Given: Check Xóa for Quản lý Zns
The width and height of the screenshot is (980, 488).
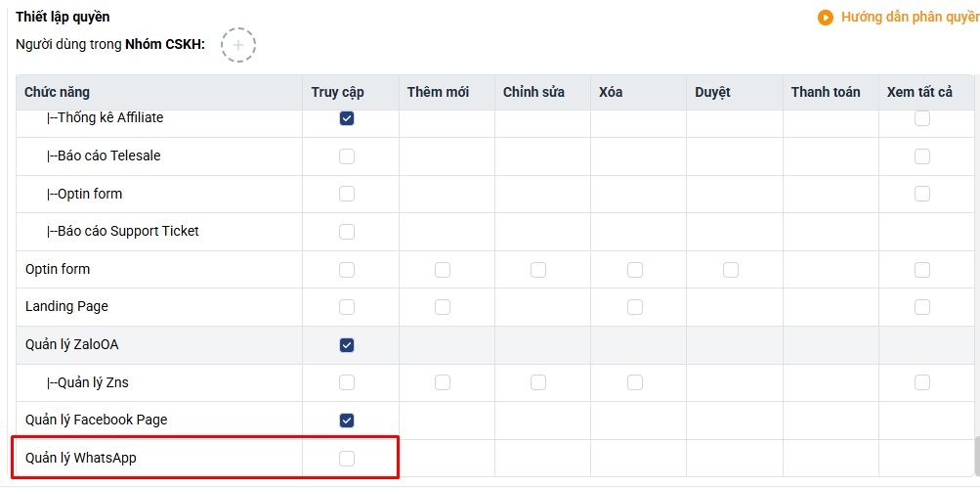Looking at the screenshot, I should click(635, 382).
